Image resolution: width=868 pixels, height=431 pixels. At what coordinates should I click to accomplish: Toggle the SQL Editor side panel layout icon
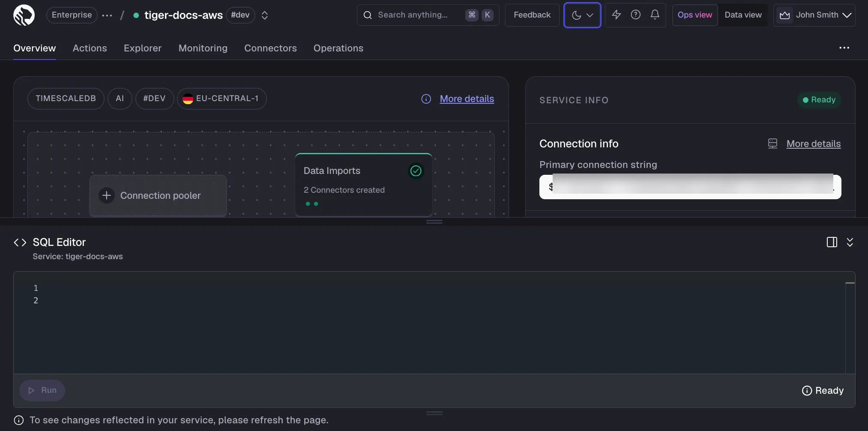click(x=832, y=242)
